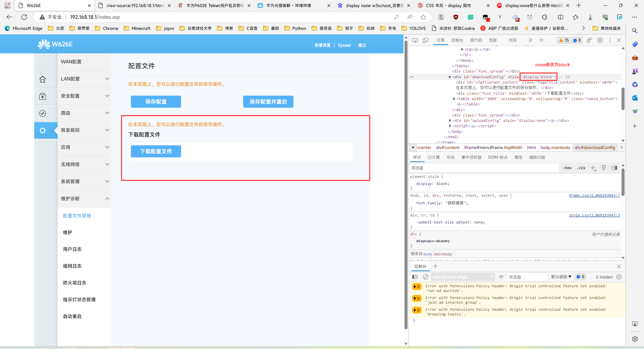Viewport: 644px width, 349px height.
Task: Open the 默认级别 log level dropdown
Action: [561, 277]
